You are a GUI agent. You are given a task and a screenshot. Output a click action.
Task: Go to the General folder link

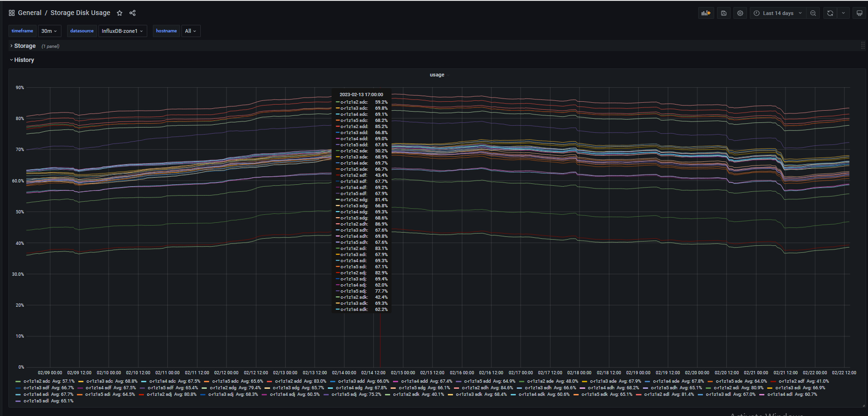point(30,13)
